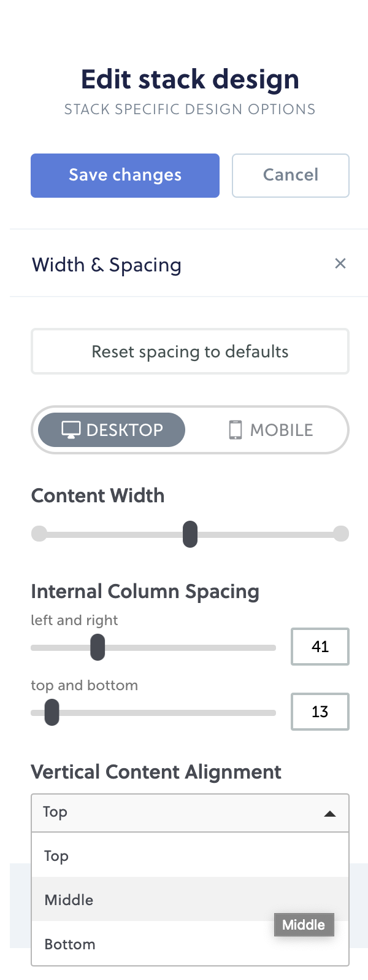Collapse the Vertical Content Alignment dropdown arrow
This screenshot has width=368, height=980.
pos(330,814)
